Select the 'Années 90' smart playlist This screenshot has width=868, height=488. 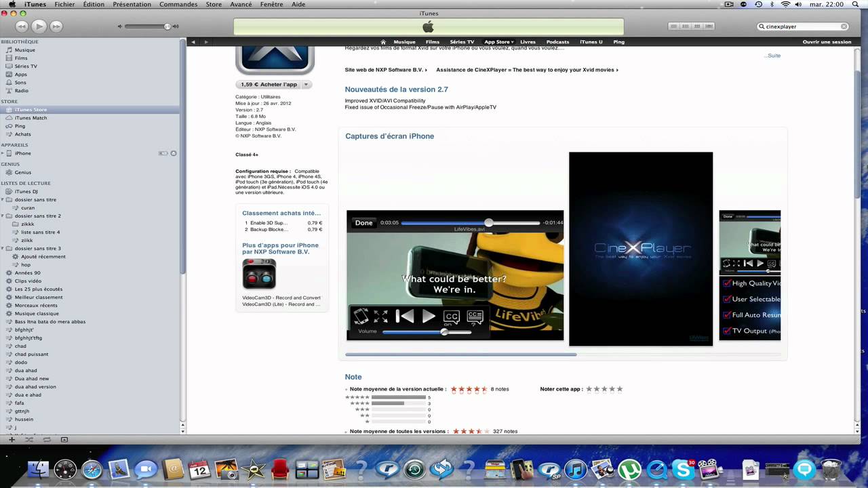[27, 273]
